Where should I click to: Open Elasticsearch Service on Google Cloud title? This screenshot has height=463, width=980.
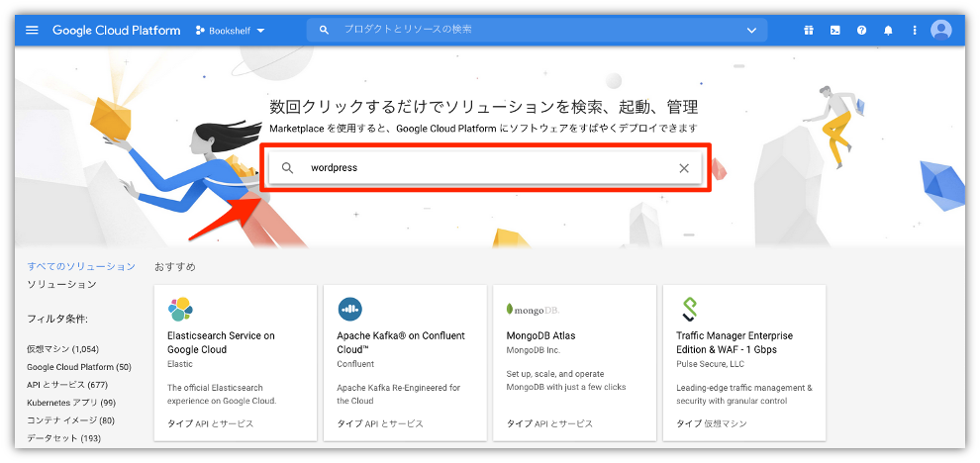(x=222, y=342)
